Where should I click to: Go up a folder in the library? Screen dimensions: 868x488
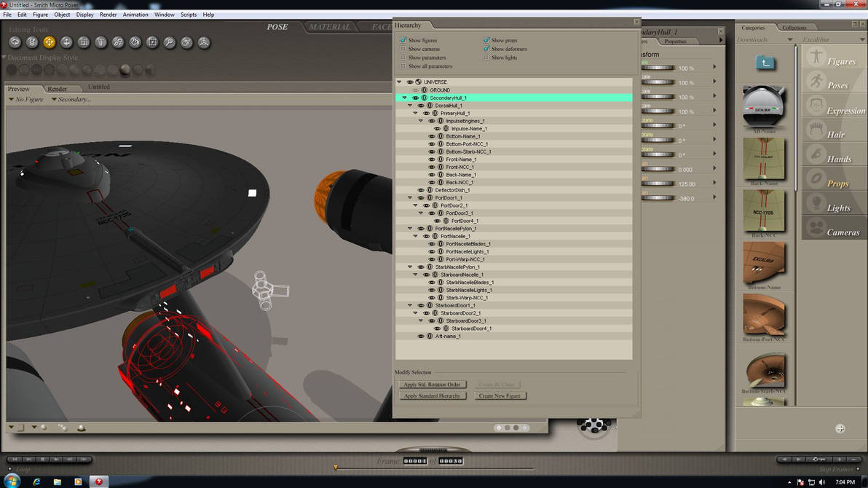[765, 63]
